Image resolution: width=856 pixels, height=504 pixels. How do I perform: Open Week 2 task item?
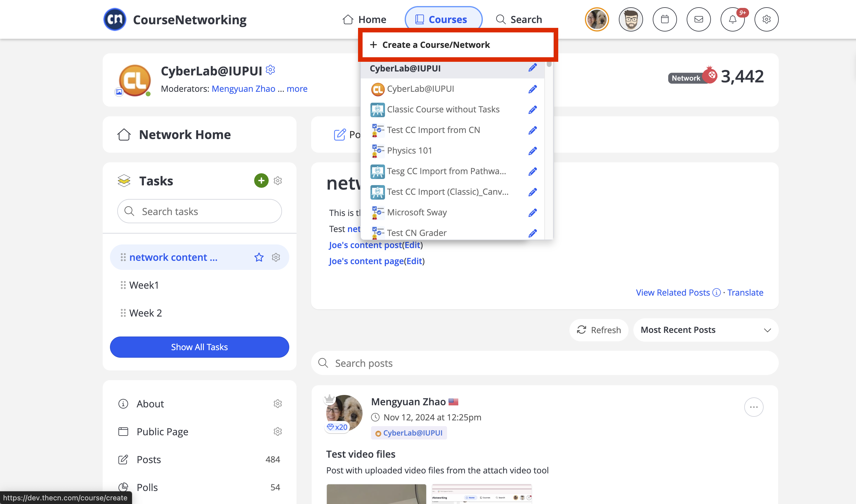coord(145,313)
